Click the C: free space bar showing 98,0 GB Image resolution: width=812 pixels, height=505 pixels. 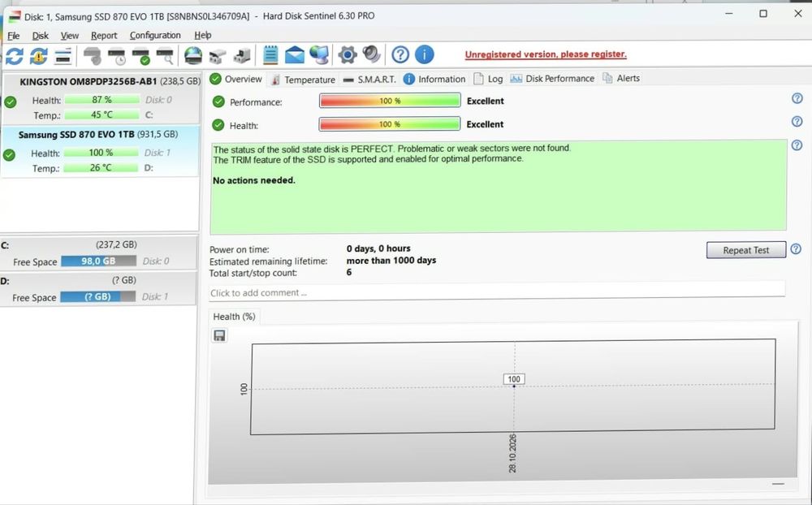pos(98,261)
